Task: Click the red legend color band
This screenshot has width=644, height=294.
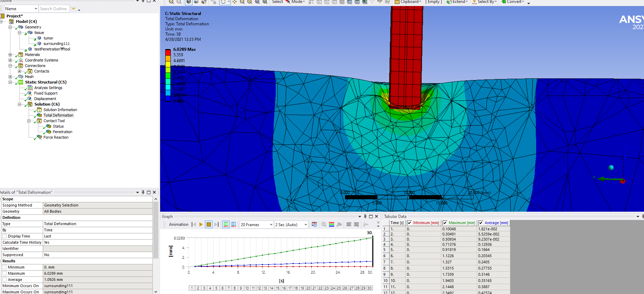Action: 168,52
